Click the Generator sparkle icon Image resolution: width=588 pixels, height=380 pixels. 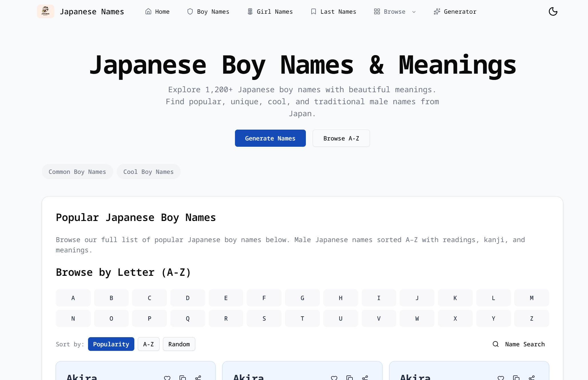pyautogui.click(x=436, y=11)
